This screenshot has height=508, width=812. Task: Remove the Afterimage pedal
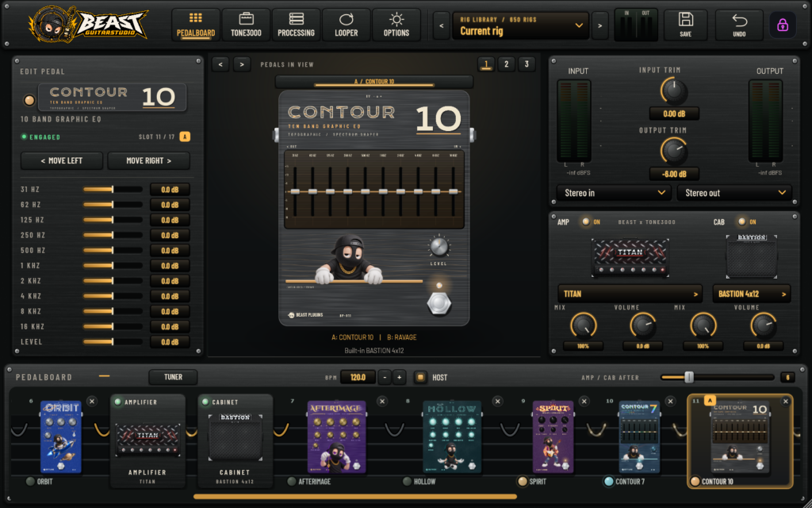(x=382, y=401)
